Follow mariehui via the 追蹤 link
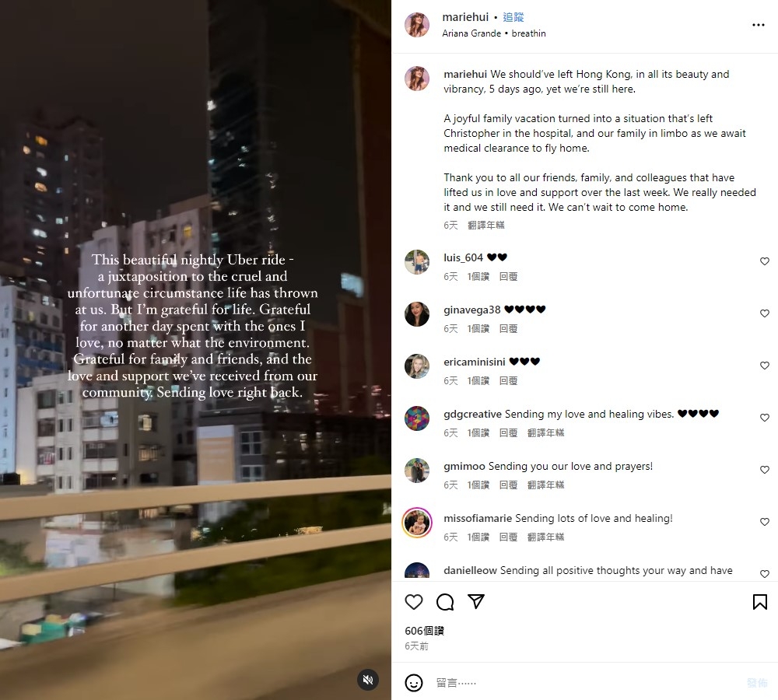Viewport: 778px width, 700px height. tap(513, 17)
